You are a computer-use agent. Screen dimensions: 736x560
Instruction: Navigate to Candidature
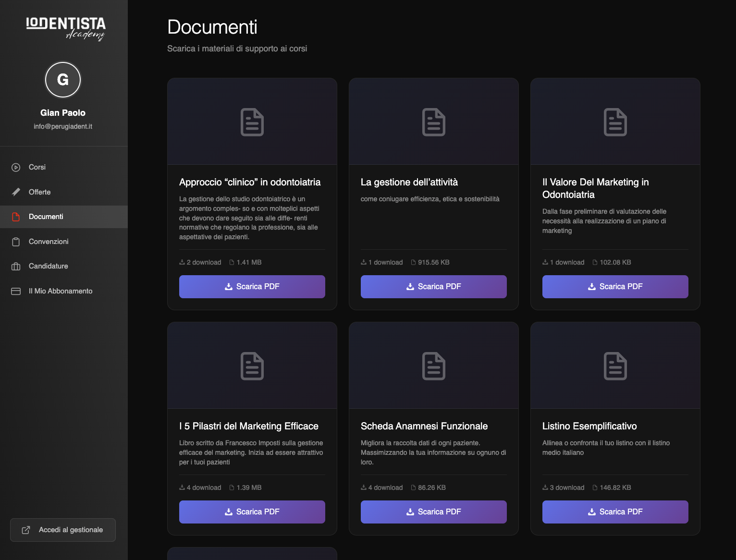[48, 266]
